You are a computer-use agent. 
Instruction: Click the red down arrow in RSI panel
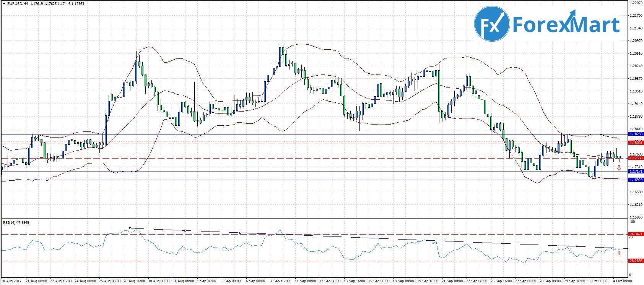(619, 253)
